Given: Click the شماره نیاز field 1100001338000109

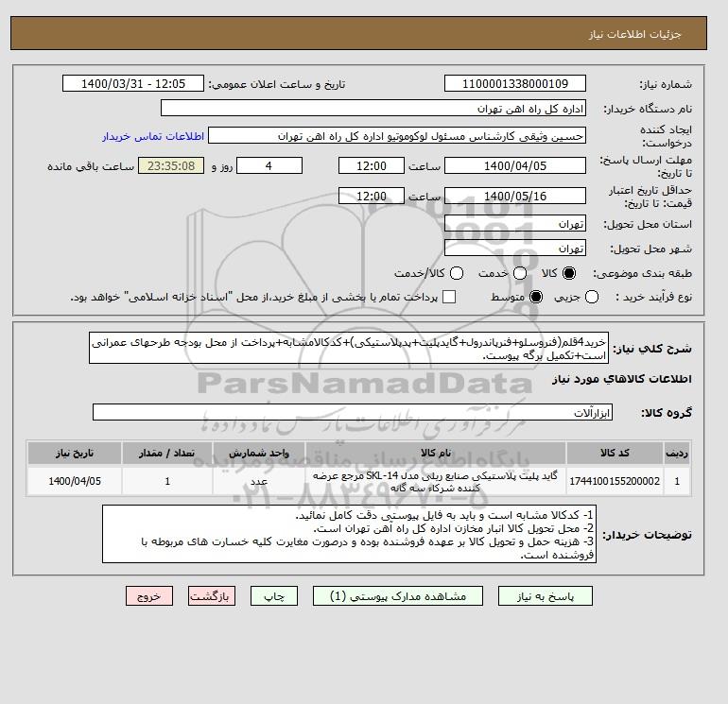Looking at the screenshot, I should pos(515,83).
